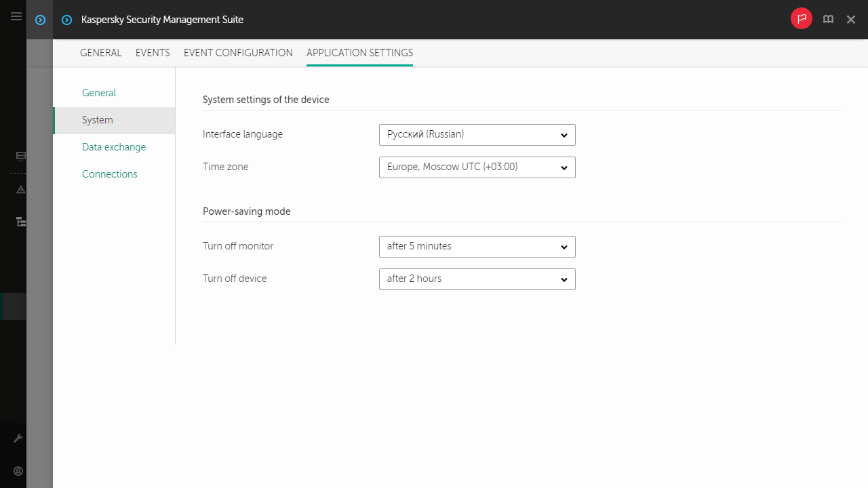This screenshot has width=868, height=488.
Task: Click the red flag notification badge
Action: [x=801, y=18]
